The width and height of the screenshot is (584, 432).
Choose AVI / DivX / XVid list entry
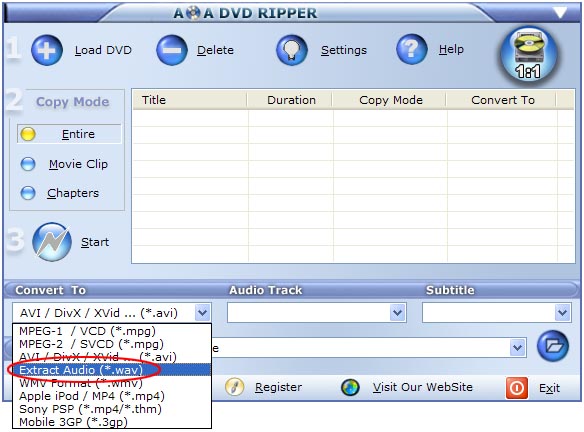tap(112, 357)
